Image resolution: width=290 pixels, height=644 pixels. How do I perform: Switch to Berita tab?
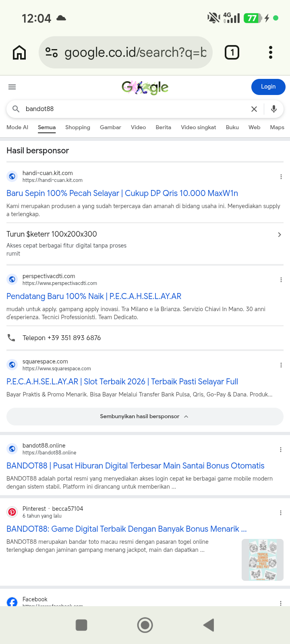(164, 127)
